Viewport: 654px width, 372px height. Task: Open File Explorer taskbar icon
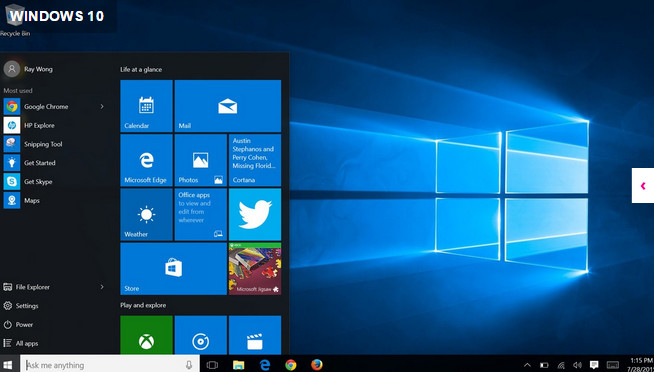tap(238, 365)
